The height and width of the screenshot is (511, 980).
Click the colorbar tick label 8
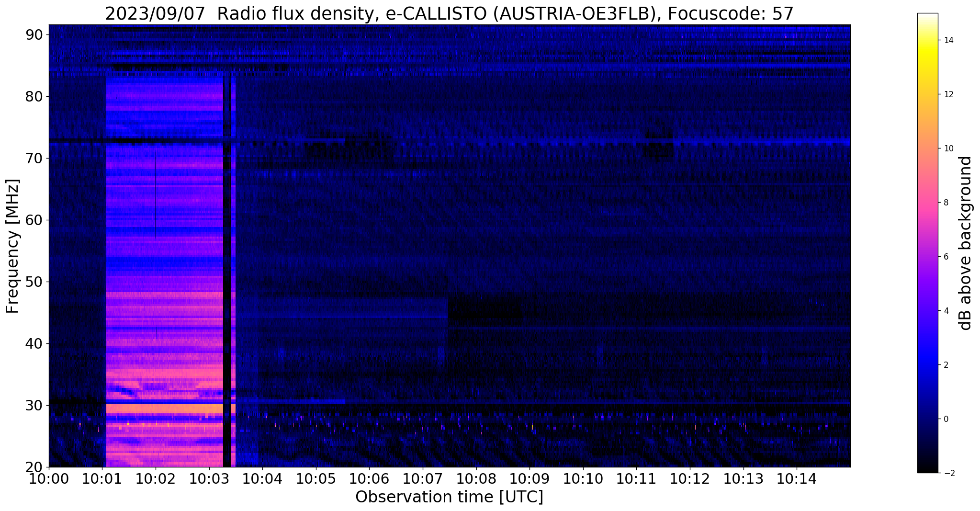click(946, 203)
